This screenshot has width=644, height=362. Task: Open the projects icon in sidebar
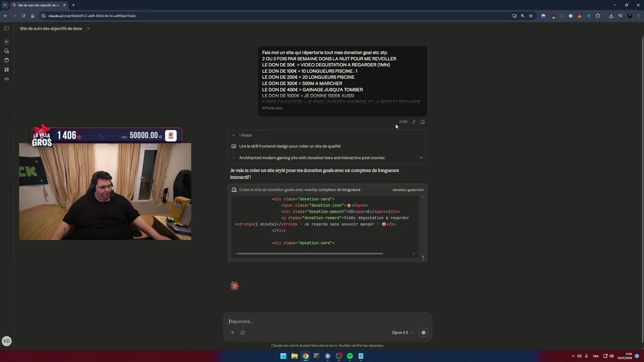point(7,60)
